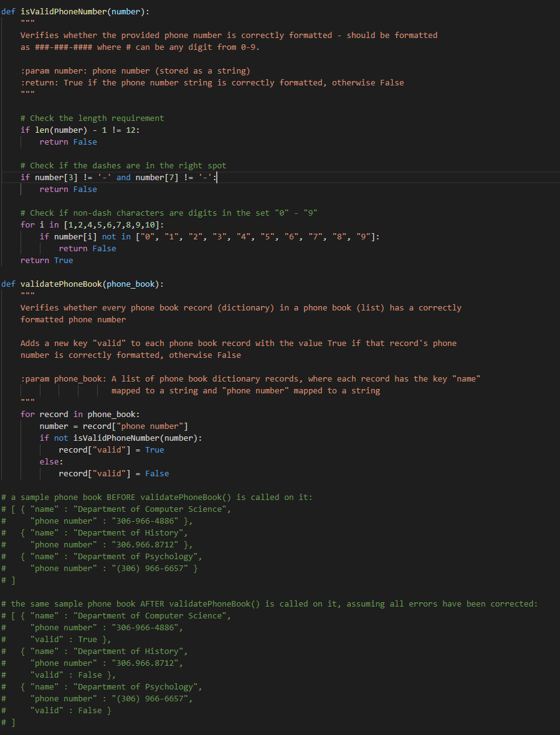
Task: Click the "9" string in the digits list
Action: tap(363, 236)
